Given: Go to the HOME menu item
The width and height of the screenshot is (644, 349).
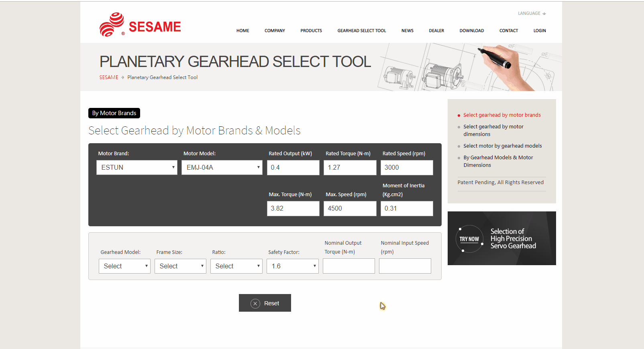Looking at the screenshot, I should pos(243,30).
